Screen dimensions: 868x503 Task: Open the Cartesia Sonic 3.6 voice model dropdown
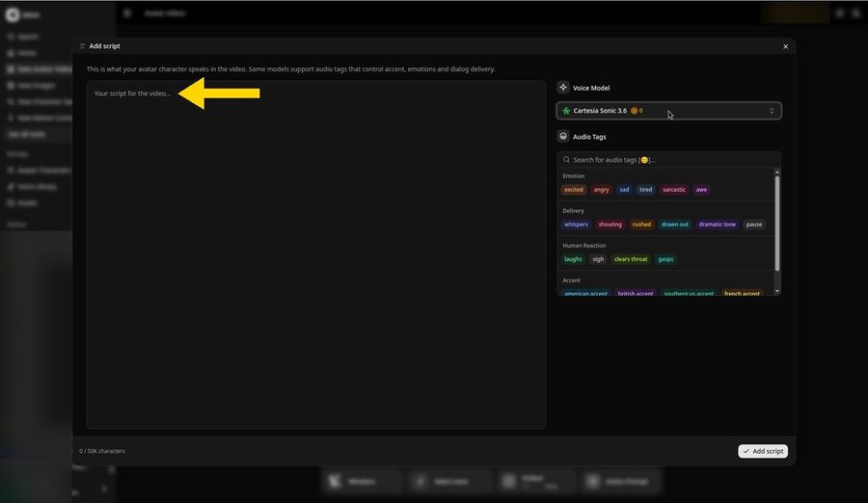[x=668, y=111]
